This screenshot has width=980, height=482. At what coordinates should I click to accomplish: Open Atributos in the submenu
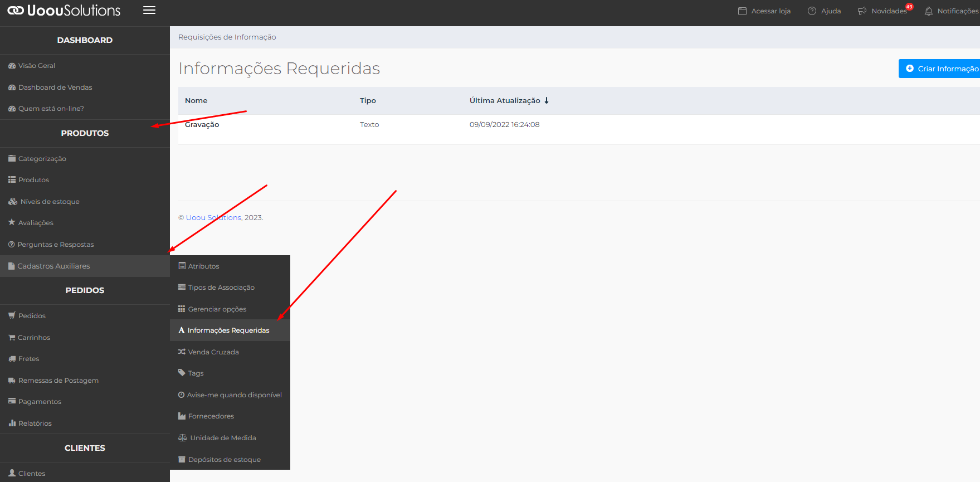(230, 266)
